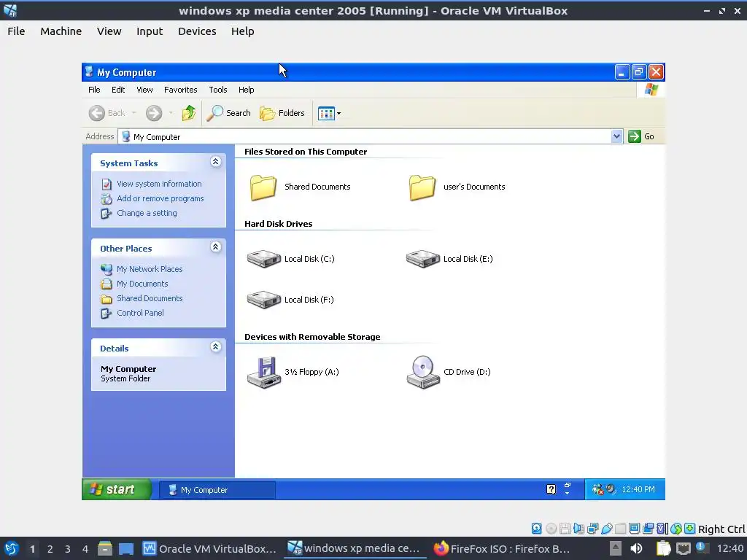Expand the Address bar dropdown arrow

tap(616, 136)
